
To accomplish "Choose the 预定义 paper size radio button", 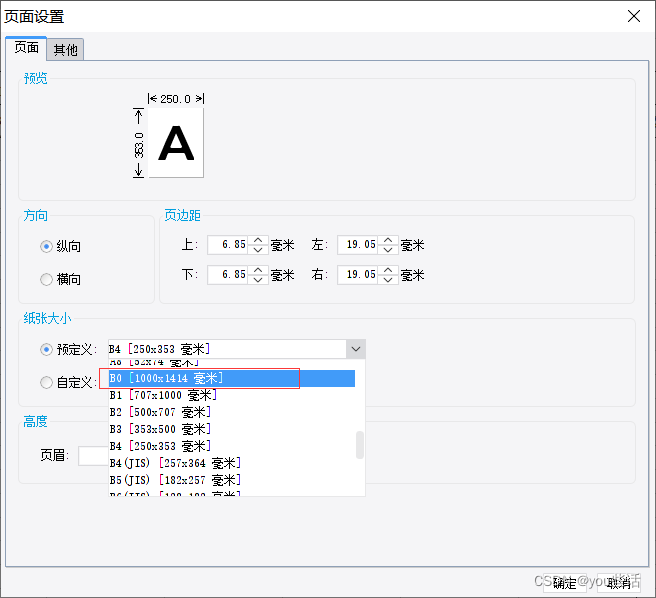I will [x=46, y=349].
